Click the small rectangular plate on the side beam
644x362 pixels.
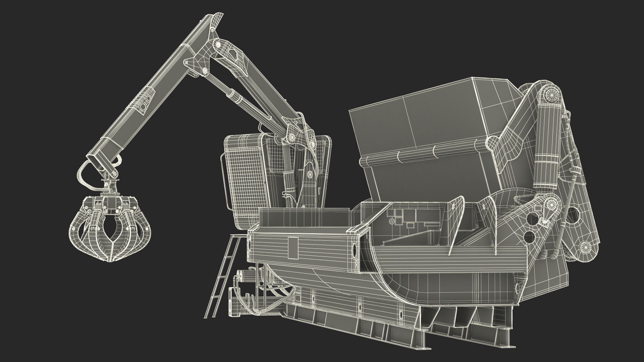tap(293, 248)
